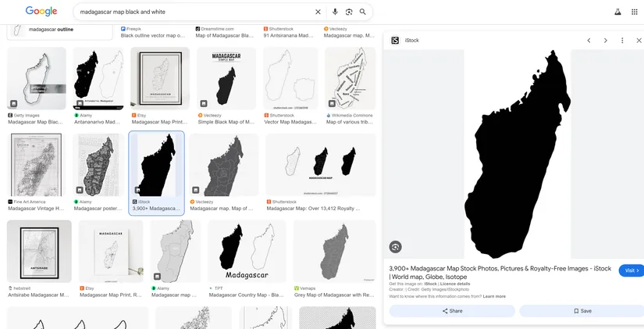The width and height of the screenshot is (644, 329).
Task: Open Etsy Madagascar Map Print poster thumbnail
Action: coord(111,252)
